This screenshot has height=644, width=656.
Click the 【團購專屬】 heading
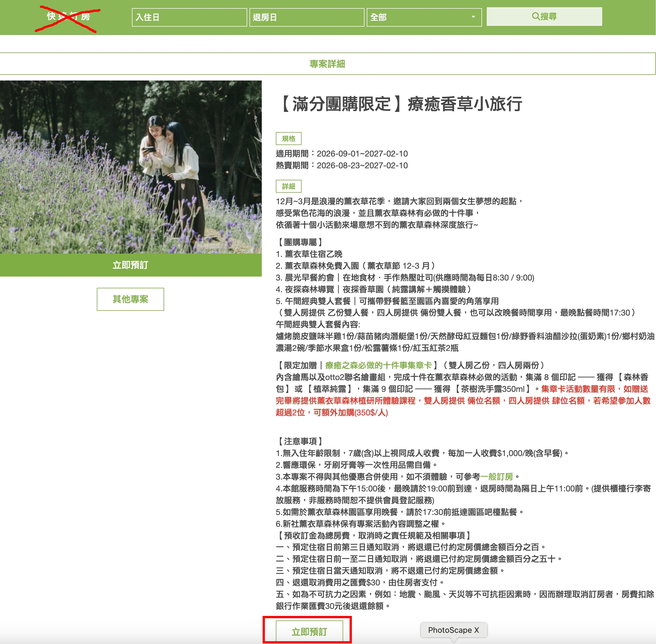pos(301,242)
